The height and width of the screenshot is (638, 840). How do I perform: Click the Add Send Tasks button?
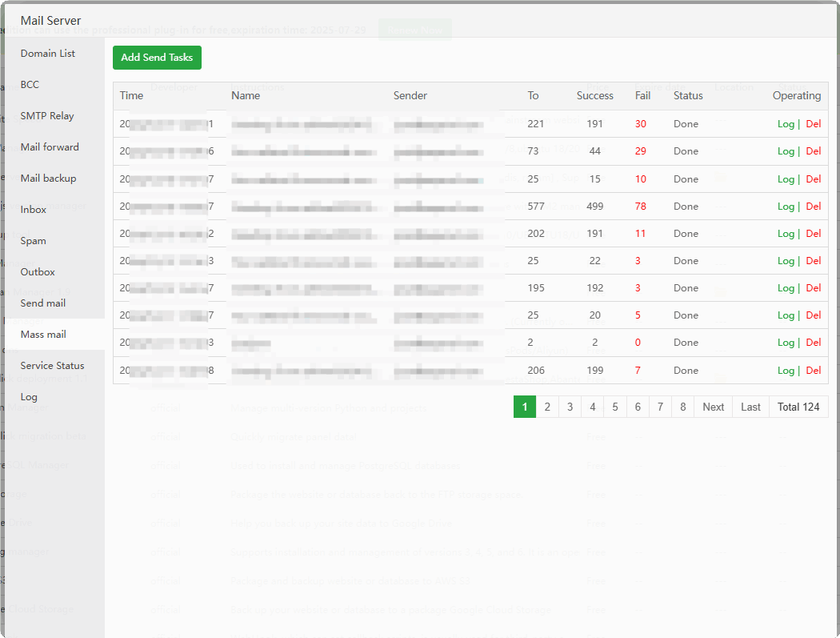157,58
